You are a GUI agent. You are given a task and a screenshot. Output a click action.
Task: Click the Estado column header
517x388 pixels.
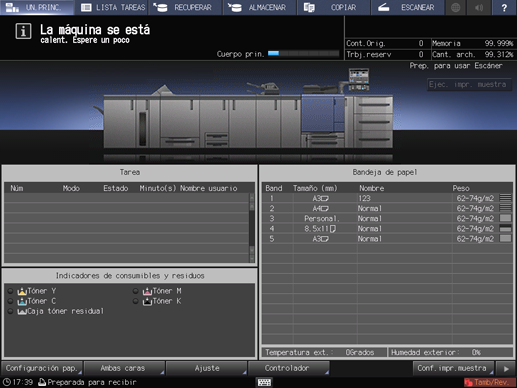[x=116, y=188]
